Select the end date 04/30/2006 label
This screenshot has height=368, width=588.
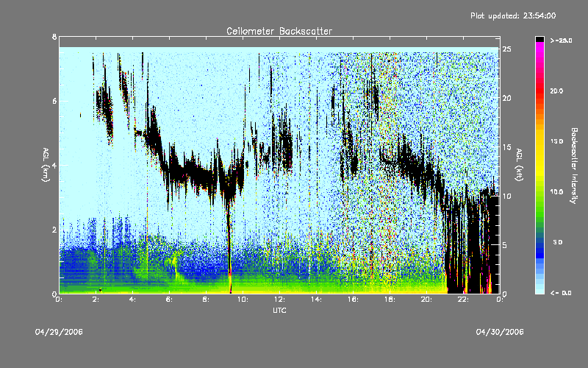coord(500,332)
